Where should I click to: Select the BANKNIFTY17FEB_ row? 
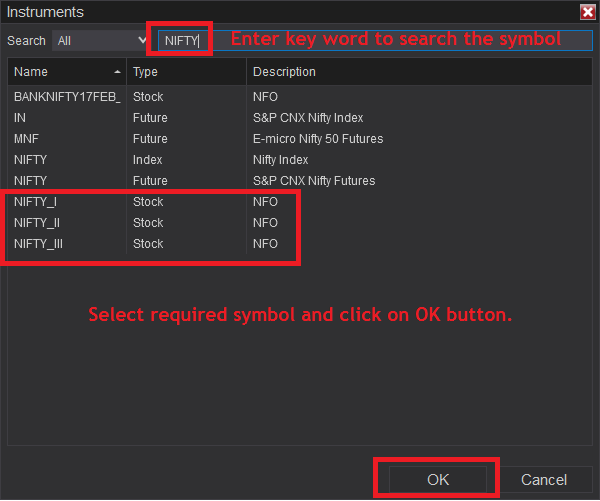[x=300, y=97]
